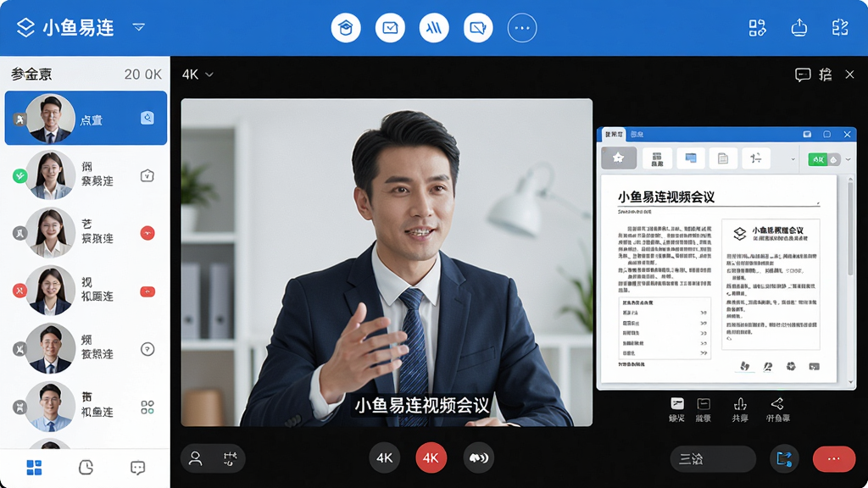Click the card icon button under document window

point(677,409)
